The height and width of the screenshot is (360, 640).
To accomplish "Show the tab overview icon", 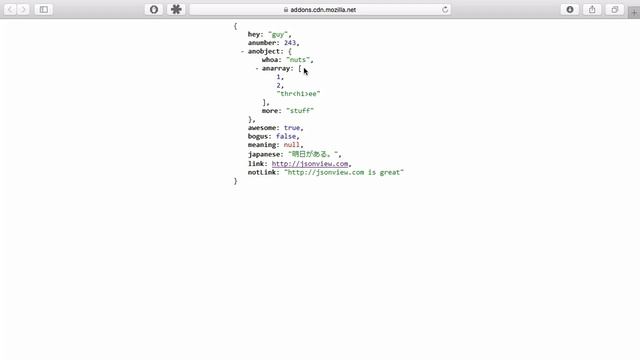I will tap(614, 9).
